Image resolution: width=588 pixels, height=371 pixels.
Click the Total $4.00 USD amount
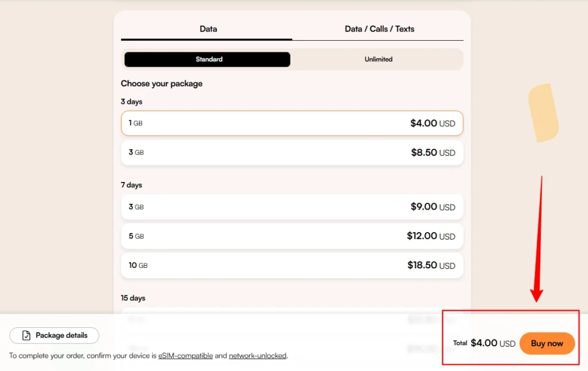[x=493, y=343]
